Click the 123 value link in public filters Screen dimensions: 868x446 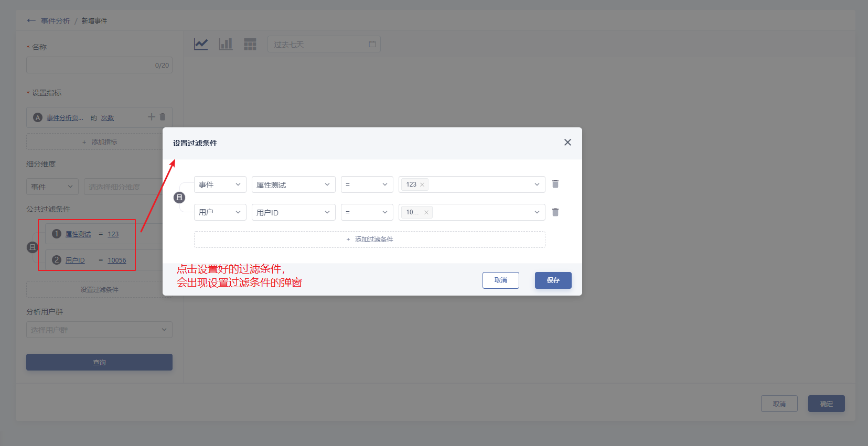click(x=113, y=234)
